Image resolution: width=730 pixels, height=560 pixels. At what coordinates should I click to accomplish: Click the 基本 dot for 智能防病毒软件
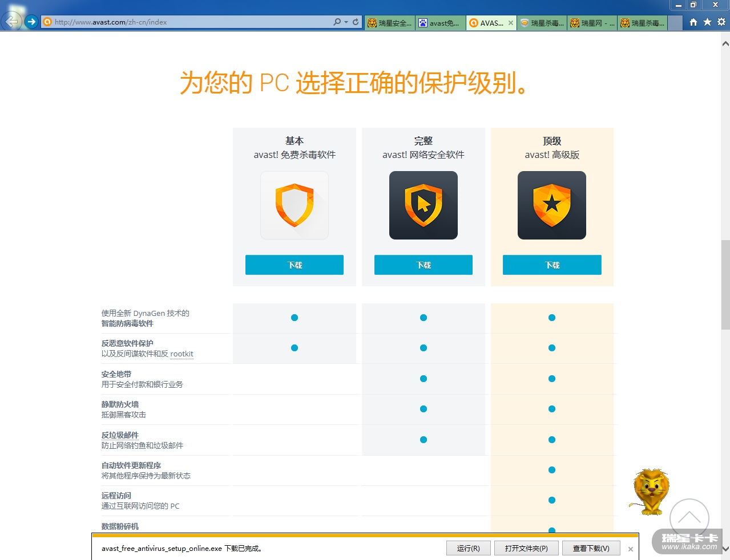(295, 318)
